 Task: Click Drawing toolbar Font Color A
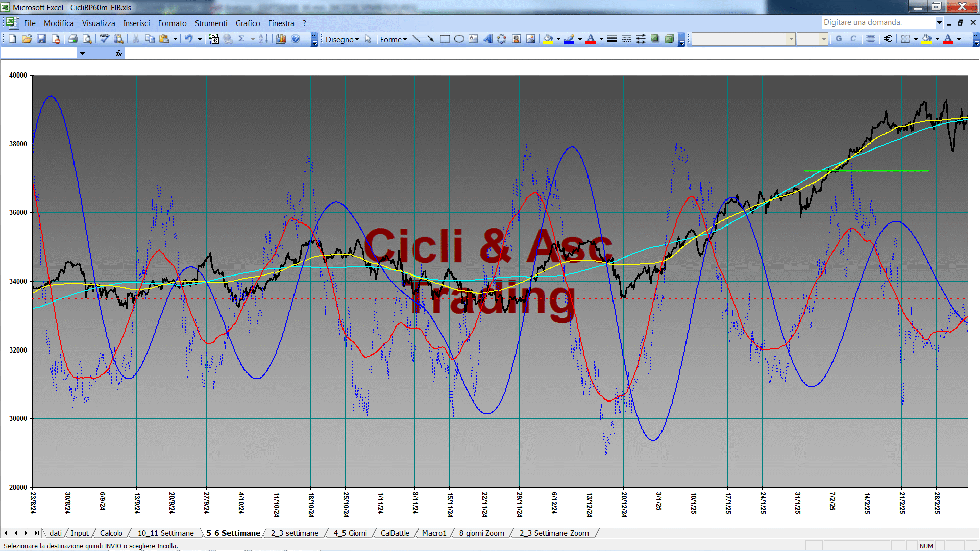point(591,39)
